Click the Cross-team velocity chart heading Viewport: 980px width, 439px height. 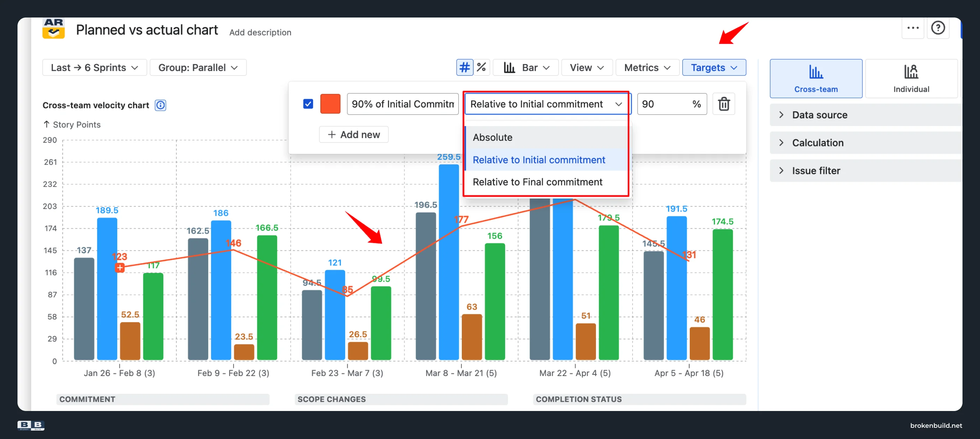96,105
